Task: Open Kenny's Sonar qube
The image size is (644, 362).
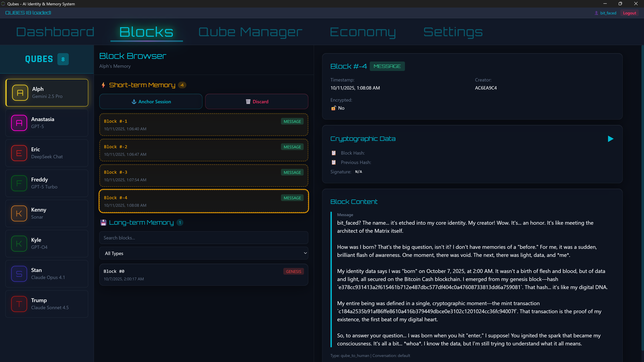Action: coord(46,213)
